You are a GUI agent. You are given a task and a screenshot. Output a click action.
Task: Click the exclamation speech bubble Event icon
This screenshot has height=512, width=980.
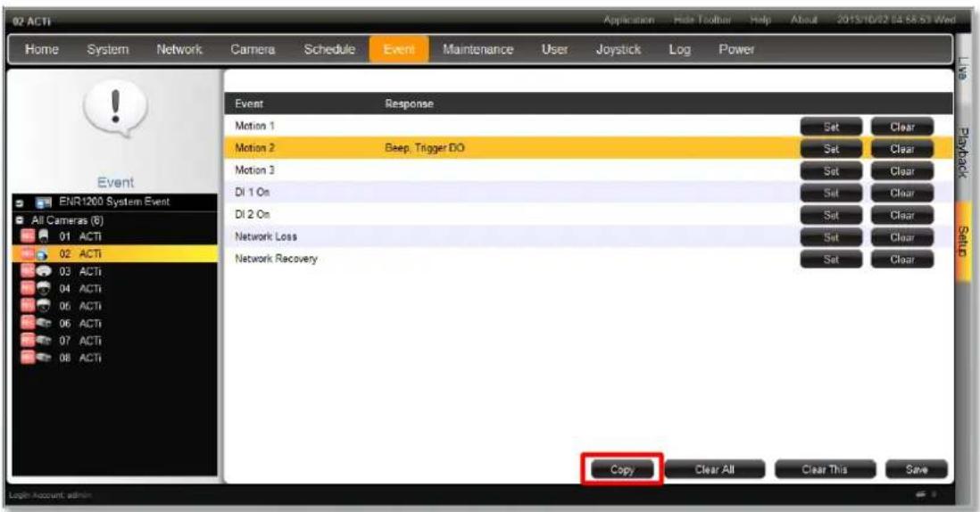[x=115, y=109]
